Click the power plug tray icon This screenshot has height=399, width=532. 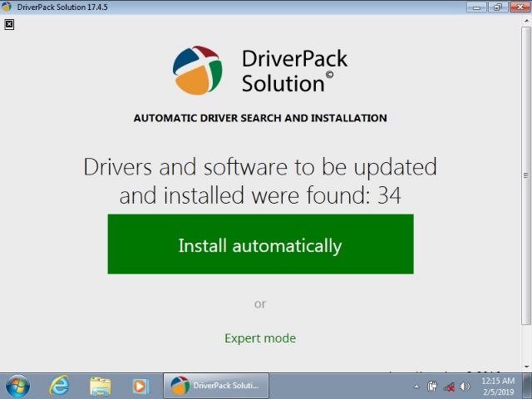(x=432, y=387)
